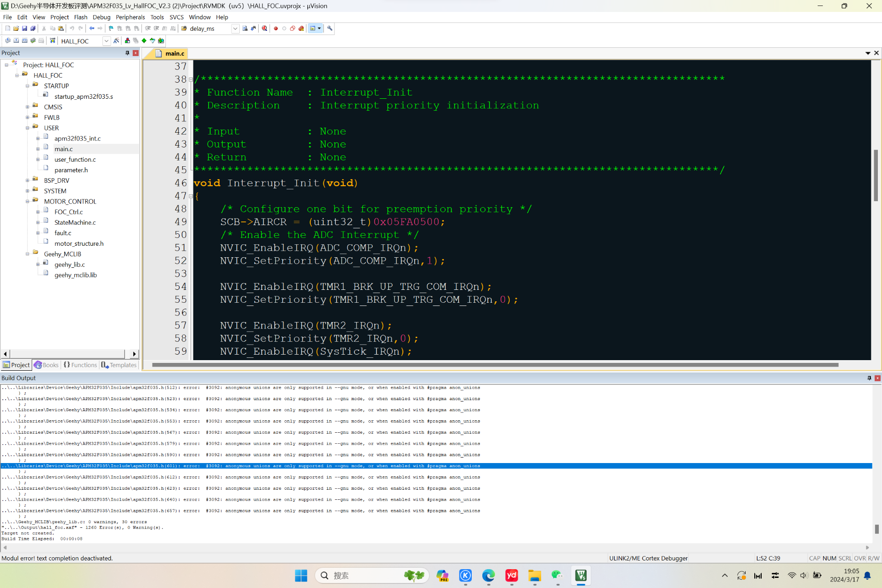Screen dimensions: 882x588
Task: Click the Paste toolbar icon
Action: click(x=61, y=28)
